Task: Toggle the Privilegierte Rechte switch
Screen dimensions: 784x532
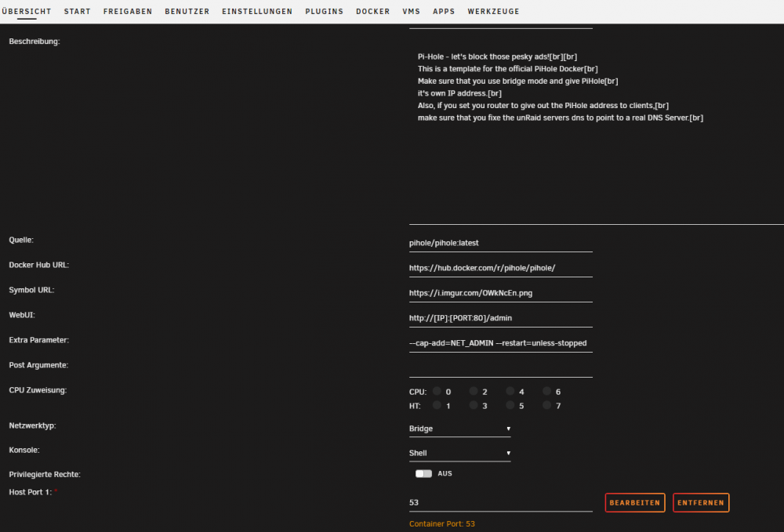Action: [x=423, y=473]
